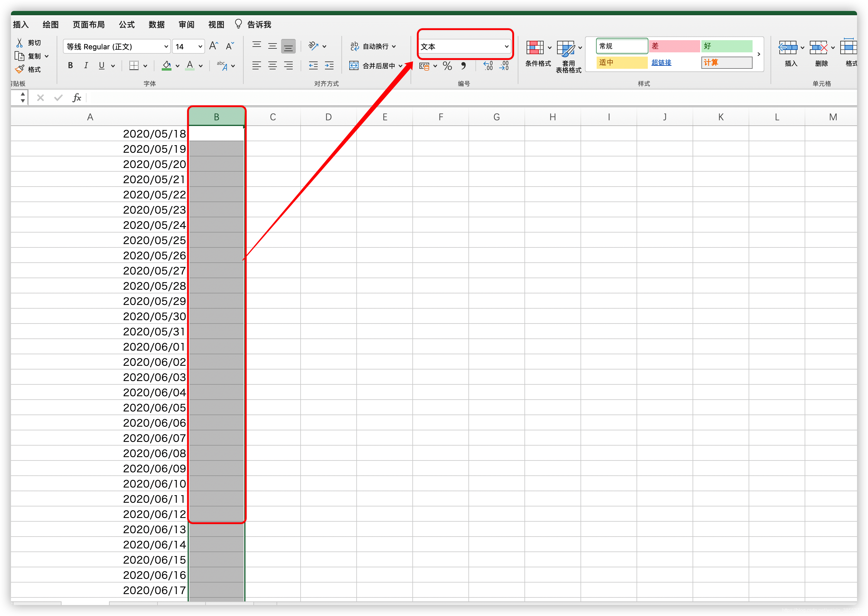Click Insert cells (插入) icon

click(x=788, y=48)
